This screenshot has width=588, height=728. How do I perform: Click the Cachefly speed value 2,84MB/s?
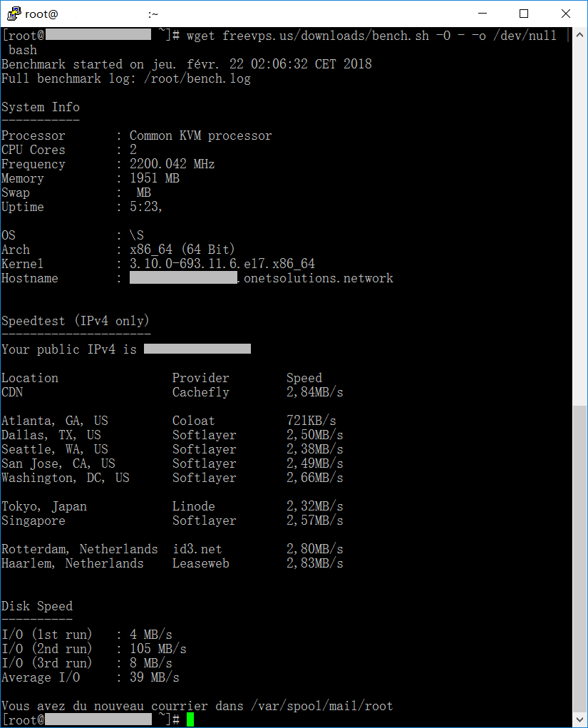click(314, 392)
